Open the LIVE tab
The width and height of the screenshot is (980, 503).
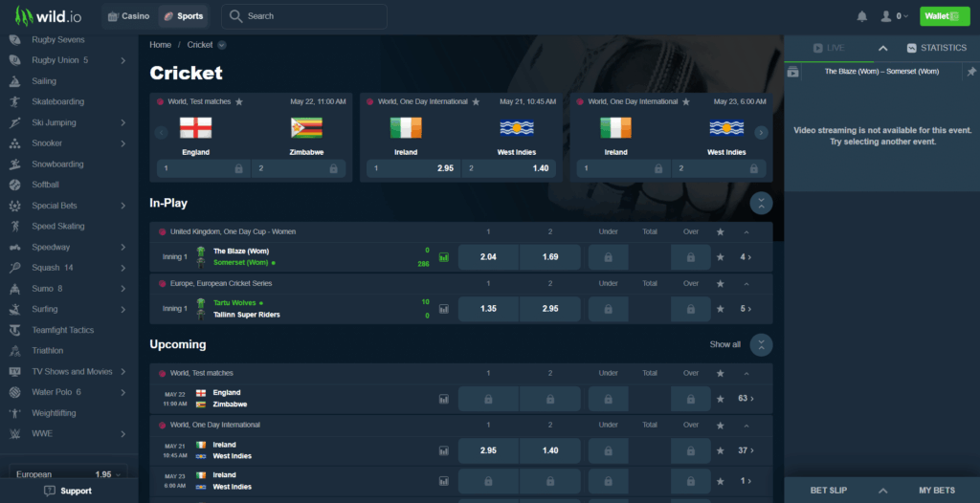click(829, 48)
